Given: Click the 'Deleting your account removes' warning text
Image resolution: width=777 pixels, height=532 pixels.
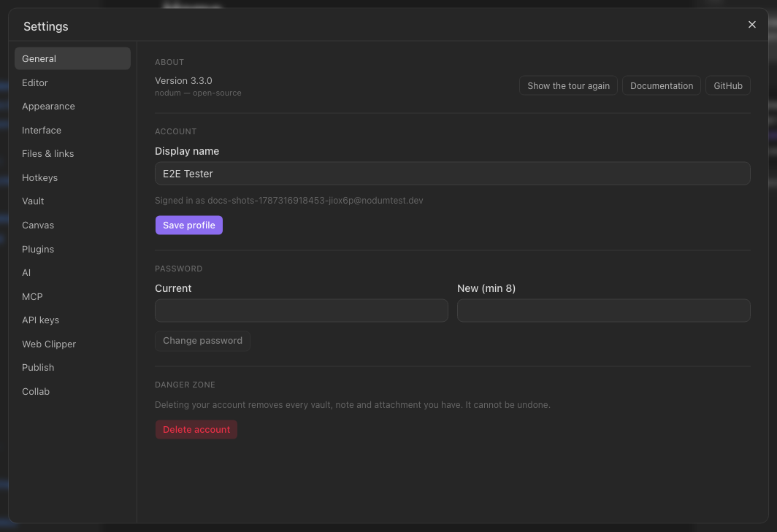Looking at the screenshot, I should tap(352, 405).
